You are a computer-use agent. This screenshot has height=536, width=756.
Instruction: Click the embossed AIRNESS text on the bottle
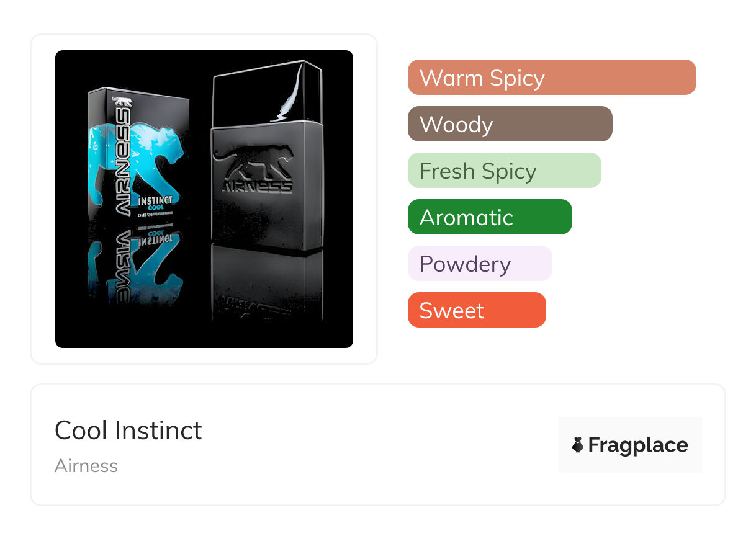point(257,186)
